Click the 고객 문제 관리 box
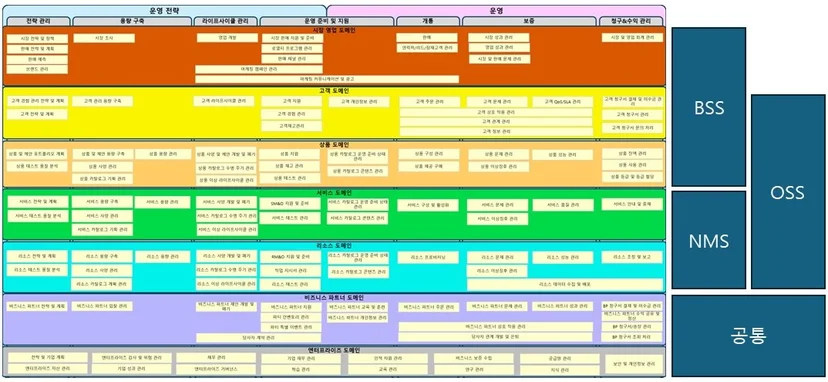This screenshot has width=828, height=382. (497, 101)
